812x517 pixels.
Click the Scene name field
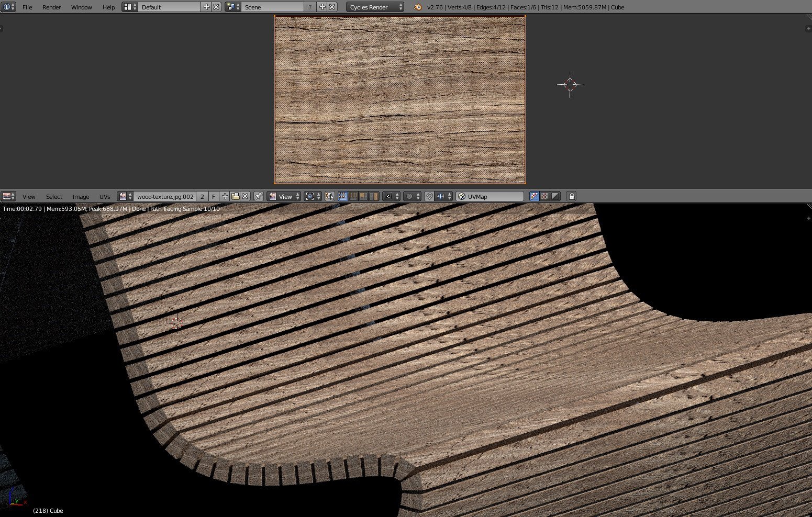(x=272, y=7)
